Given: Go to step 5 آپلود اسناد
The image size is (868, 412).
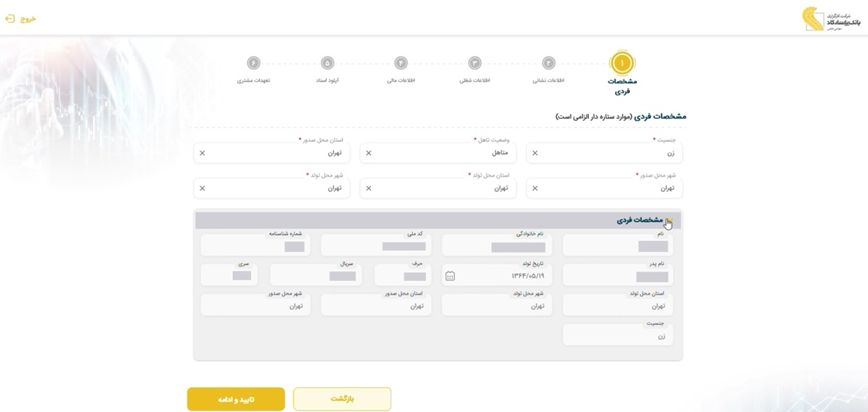Looking at the screenshot, I should (327, 63).
